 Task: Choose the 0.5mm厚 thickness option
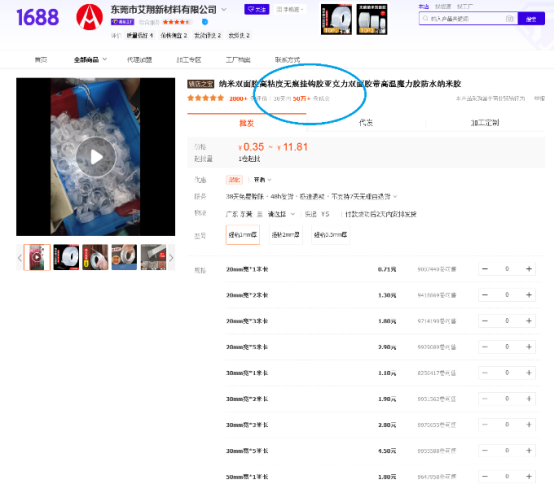click(x=330, y=235)
